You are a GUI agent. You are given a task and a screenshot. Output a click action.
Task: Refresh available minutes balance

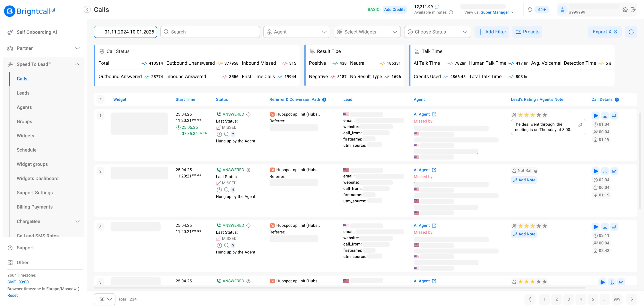click(x=437, y=7)
